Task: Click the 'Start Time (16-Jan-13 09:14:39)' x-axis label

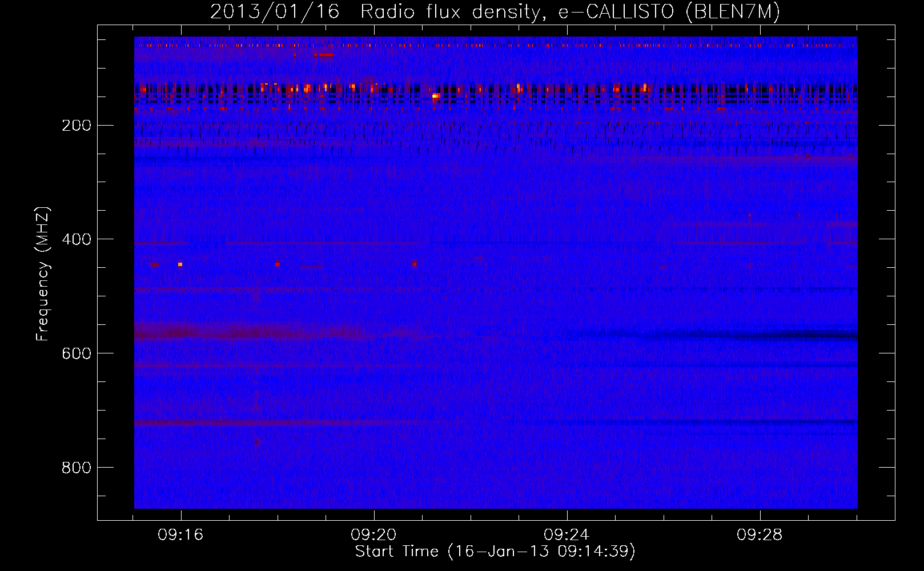Action: (495, 552)
